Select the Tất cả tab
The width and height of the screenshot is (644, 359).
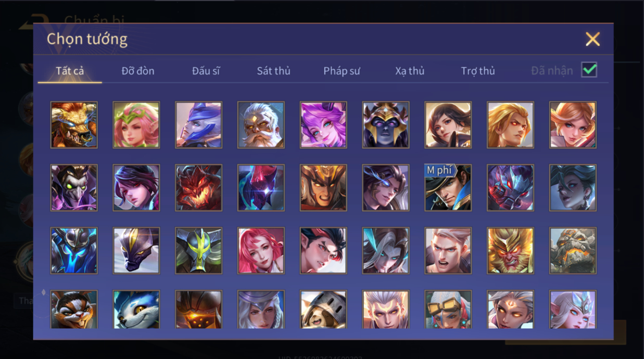[x=70, y=71]
